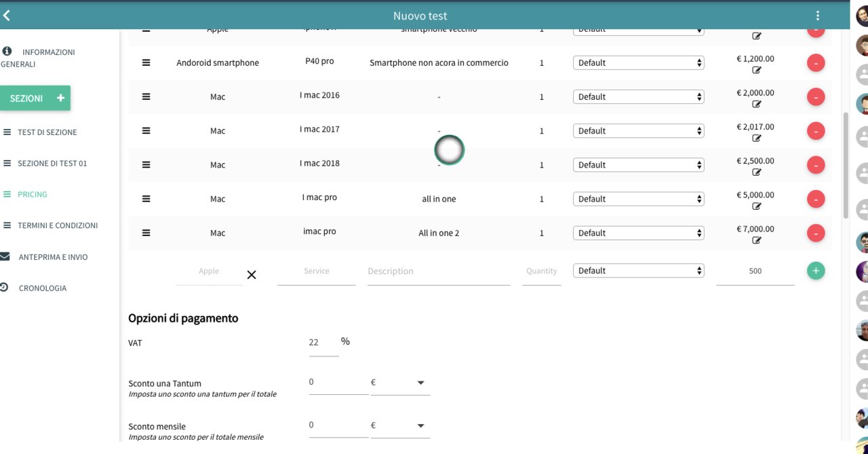Image resolution: width=868 pixels, height=454 pixels.
Task: Open Termini e Condizioni section
Action: click(58, 225)
